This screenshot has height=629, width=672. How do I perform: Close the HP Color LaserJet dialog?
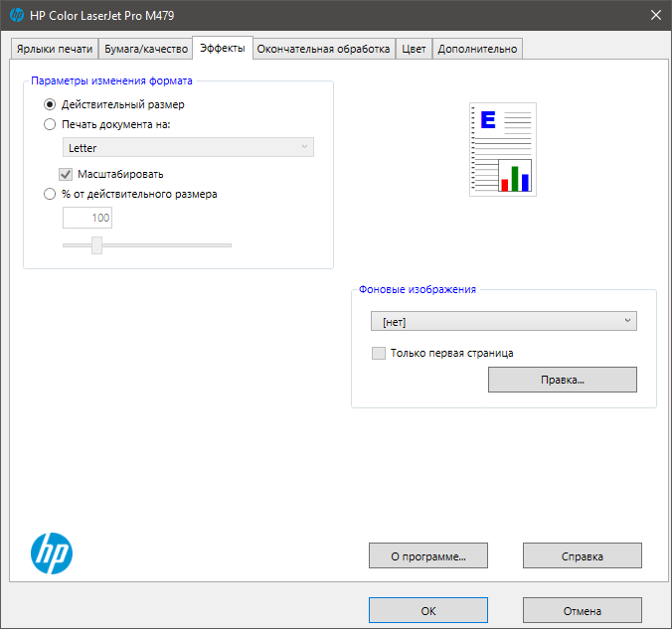point(656,16)
